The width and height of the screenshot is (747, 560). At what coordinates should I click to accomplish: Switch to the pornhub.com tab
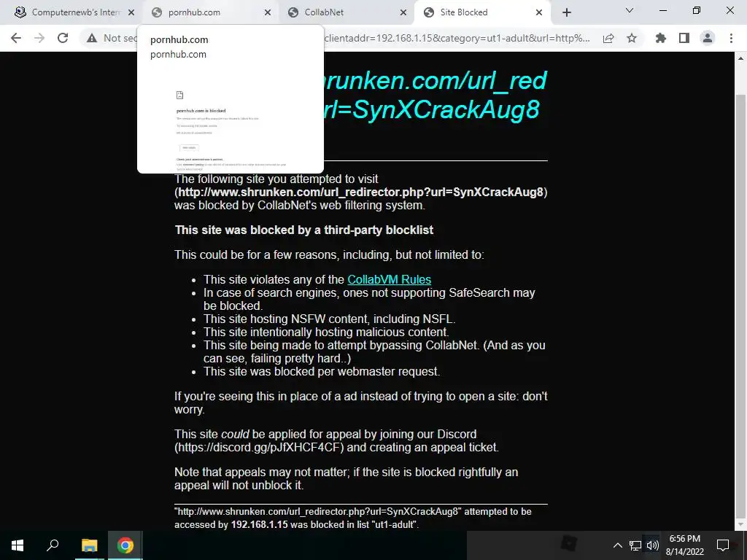[209, 12]
